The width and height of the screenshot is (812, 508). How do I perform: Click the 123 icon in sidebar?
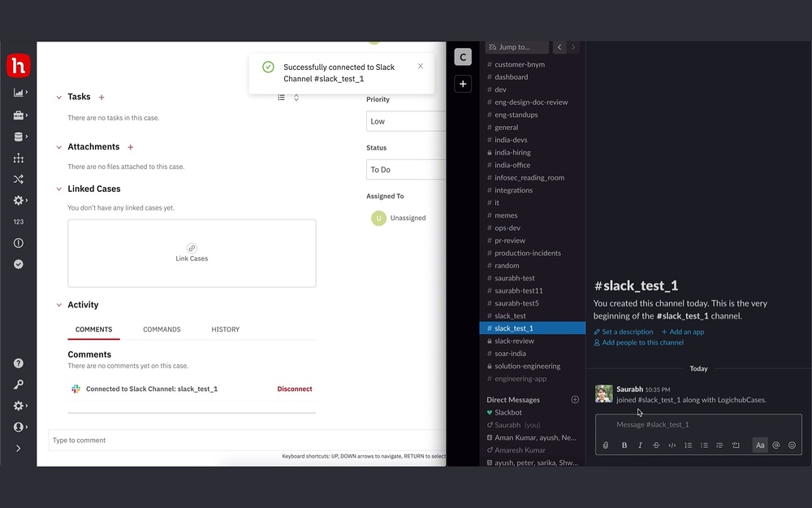19,222
